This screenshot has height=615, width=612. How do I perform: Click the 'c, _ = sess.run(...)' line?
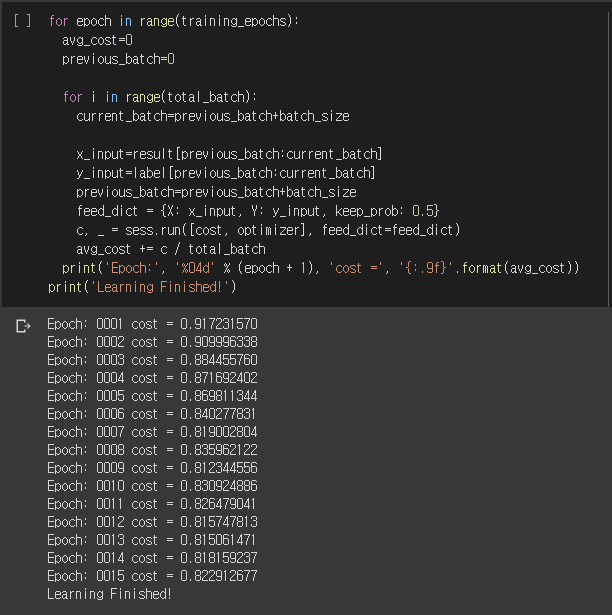[x=268, y=230]
